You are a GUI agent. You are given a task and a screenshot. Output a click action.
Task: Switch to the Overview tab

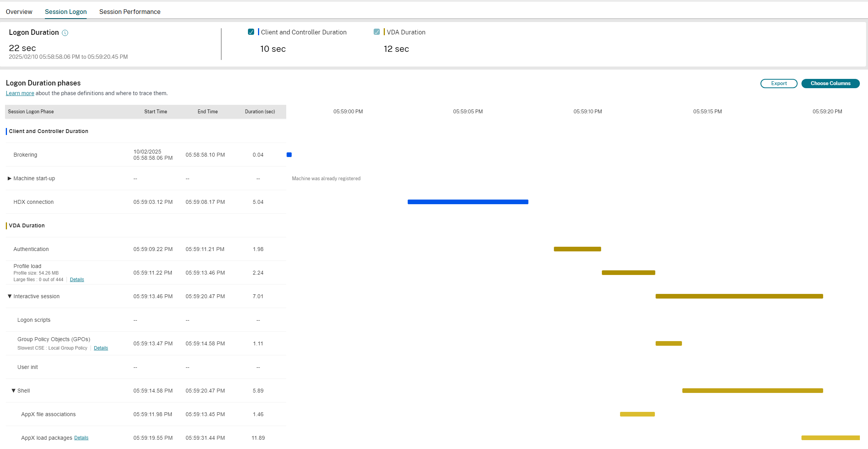19,12
